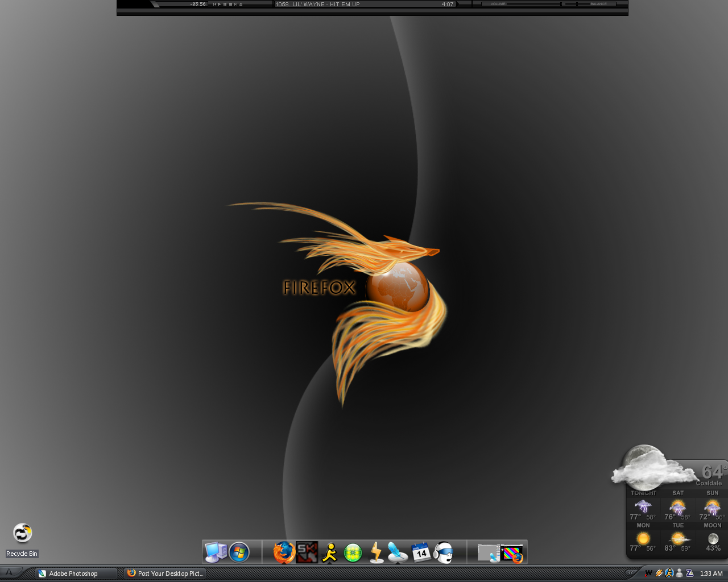
Task: Click the -03:56 time display
Action: 198,4
